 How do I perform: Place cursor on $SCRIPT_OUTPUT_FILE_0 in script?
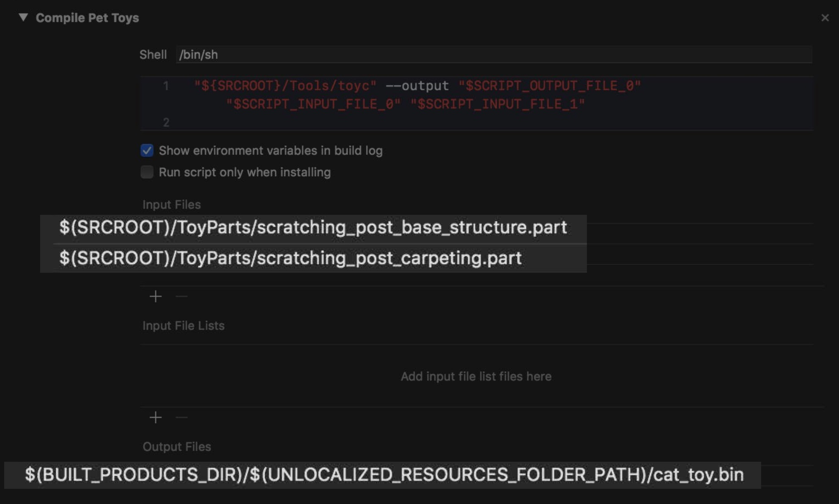point(549,86)
